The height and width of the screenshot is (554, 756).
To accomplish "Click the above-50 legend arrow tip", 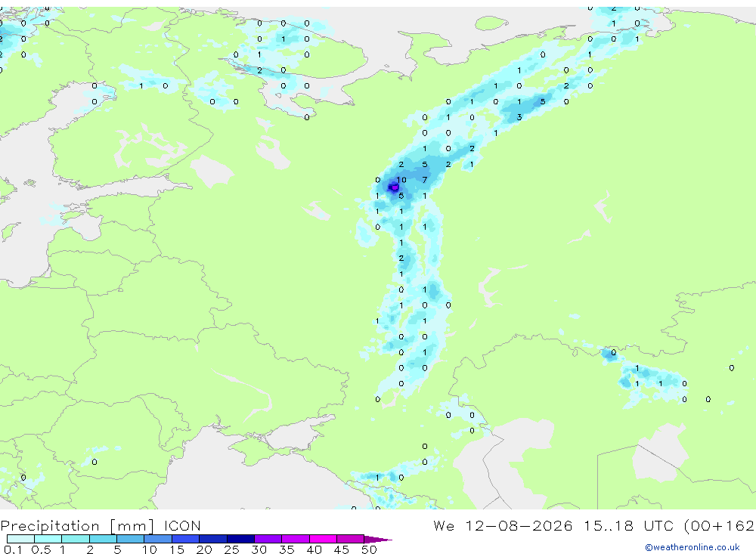I will (378, 539).
